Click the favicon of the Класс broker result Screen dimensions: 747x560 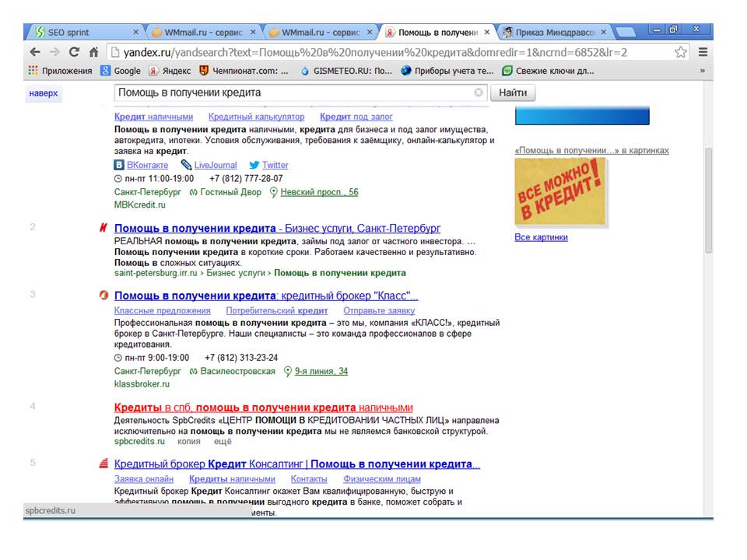[103, 296]
